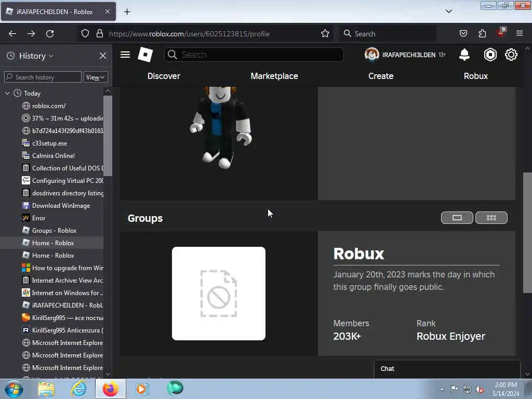Click the uBlock extension icon with badge
Screen dimensions: 532x399
pyautogui.click(x=501, y=33)
